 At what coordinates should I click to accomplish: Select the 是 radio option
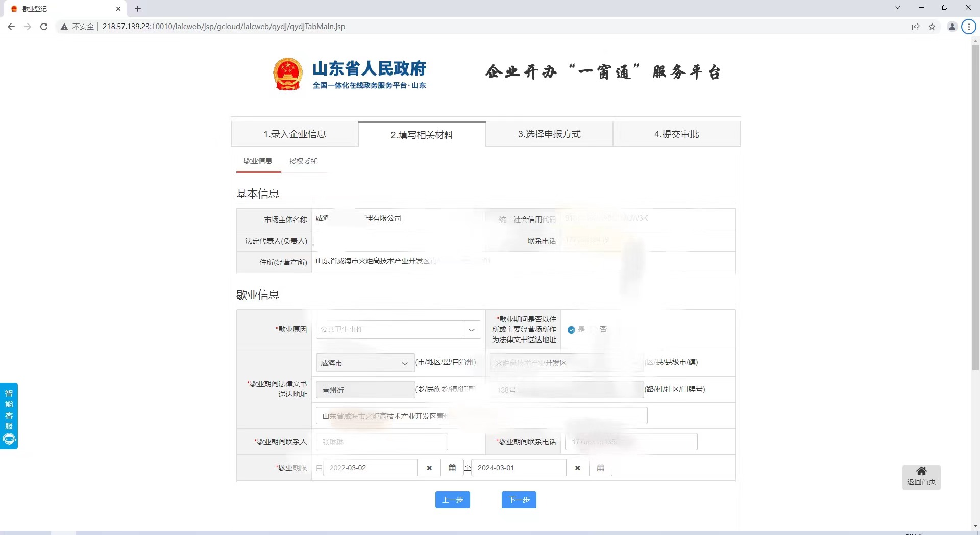click(572, 330)
